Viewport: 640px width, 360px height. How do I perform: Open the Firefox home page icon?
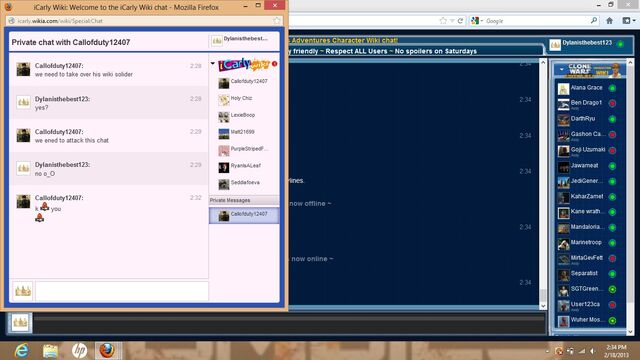[x=609, y=21]
